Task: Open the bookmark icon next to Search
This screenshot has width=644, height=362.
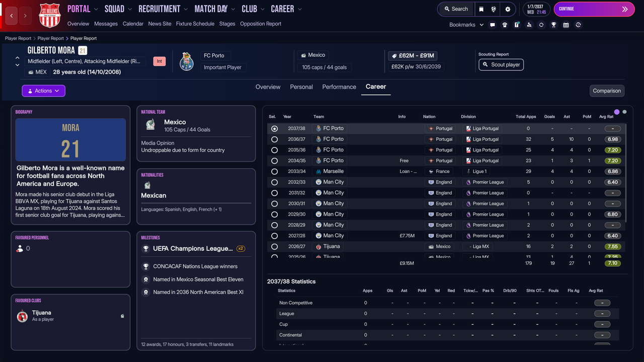Action: tap(481, 9)
